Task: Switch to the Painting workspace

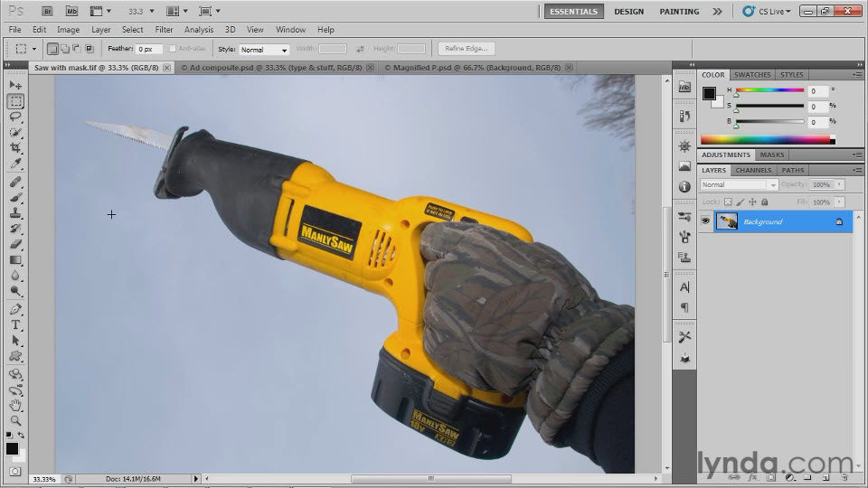Action: [x=679, y=11]
